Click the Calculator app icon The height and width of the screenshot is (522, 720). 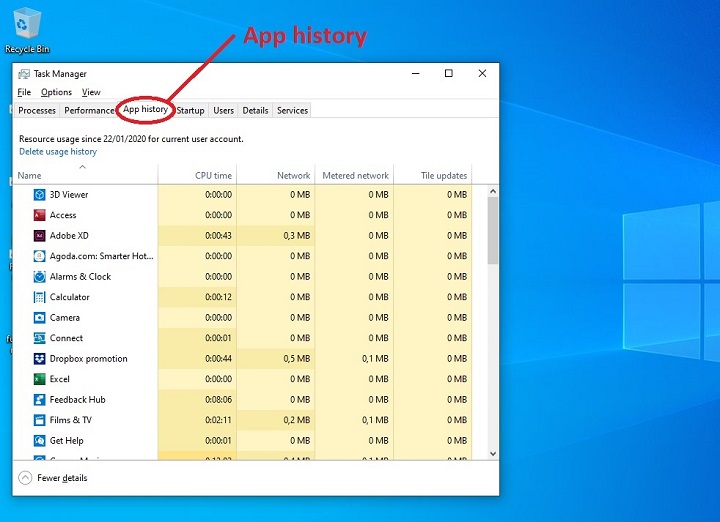[x=39, y=297]
